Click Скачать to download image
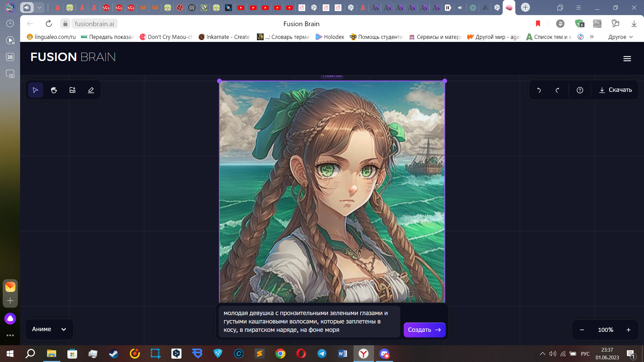The image size is (644, 362). pyautogui.click(x=615, y=90)
